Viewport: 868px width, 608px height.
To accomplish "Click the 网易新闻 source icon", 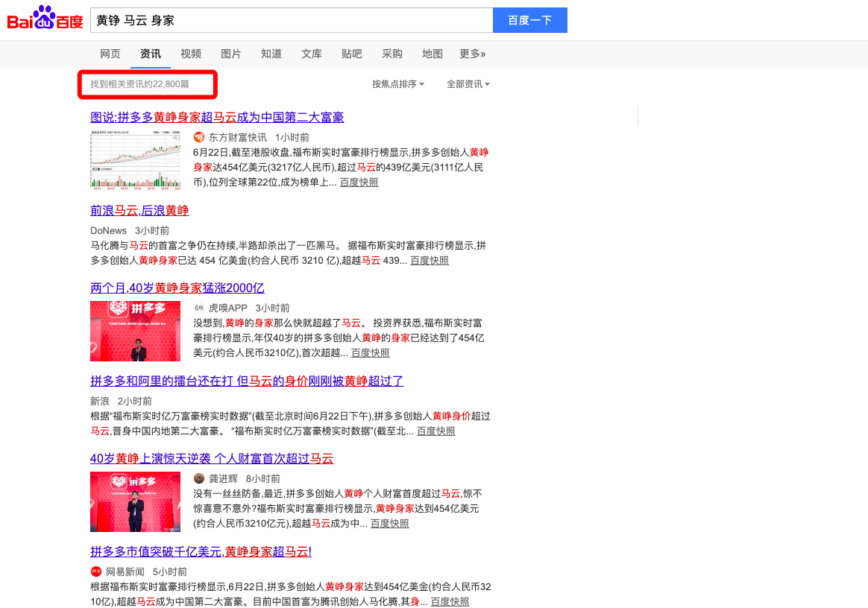I will pyautogui.click(x=96, y=571).
